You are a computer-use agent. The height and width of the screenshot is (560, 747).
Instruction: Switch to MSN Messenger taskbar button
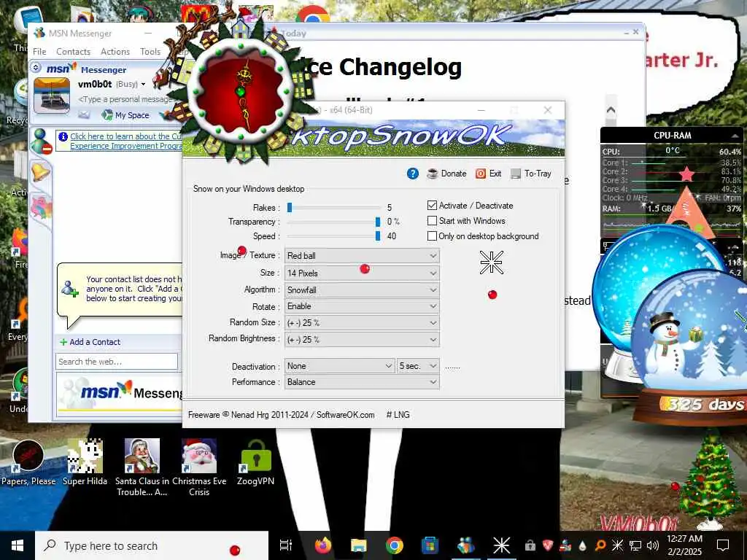pyautogui.click(x=465, y=545)
